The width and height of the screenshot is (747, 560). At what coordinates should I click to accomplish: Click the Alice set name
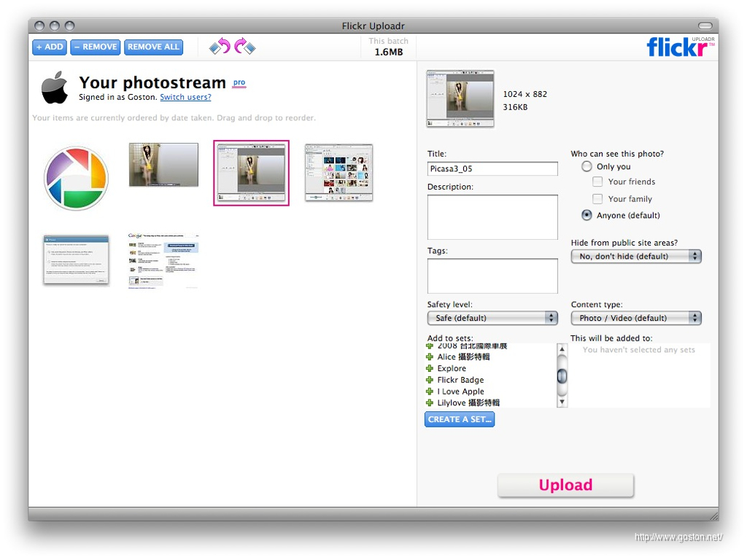[463, 357]
